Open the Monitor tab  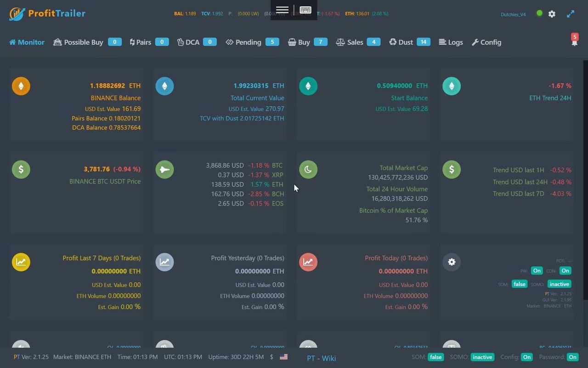(27, 42)
